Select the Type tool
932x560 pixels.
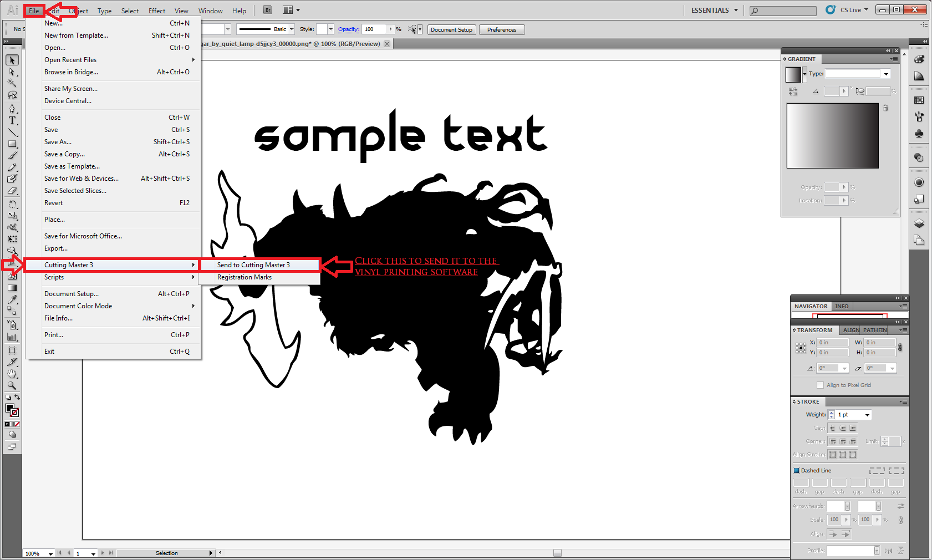(12, 120)
